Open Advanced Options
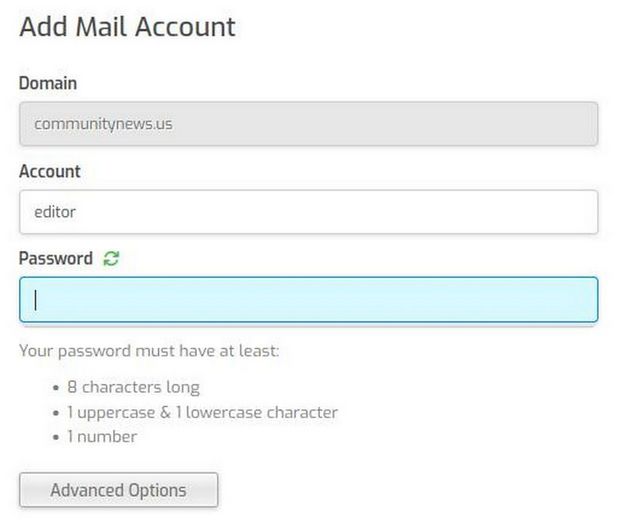 [x=118, y=490]
